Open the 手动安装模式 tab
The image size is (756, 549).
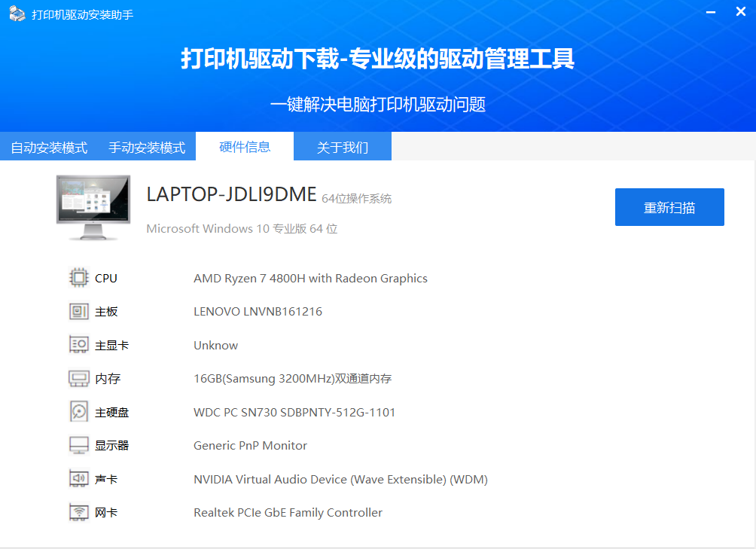pyautogui.click(x=147, y=148)
